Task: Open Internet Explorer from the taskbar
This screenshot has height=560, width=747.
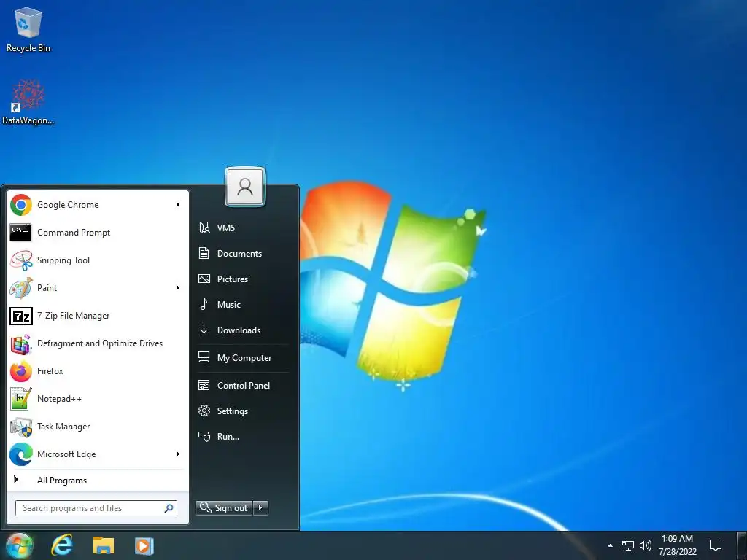Action: pos(62,545)
